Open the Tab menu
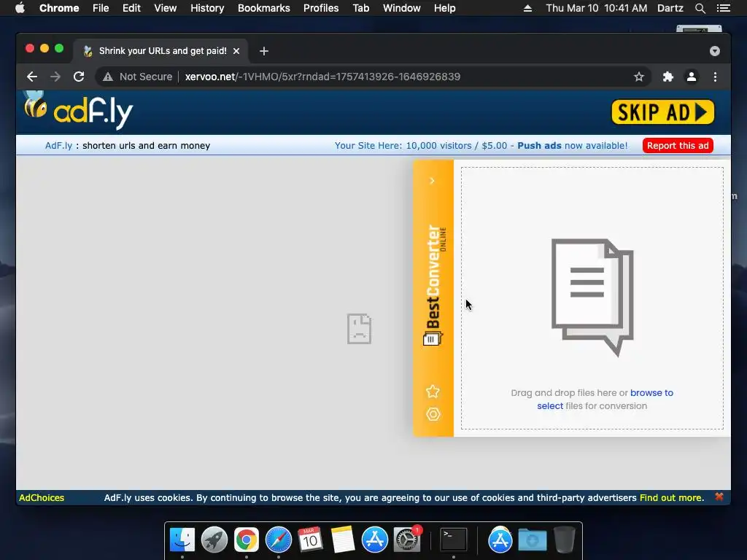The width and height of the screenshot is (747, 560). click(x=360, y=8)
